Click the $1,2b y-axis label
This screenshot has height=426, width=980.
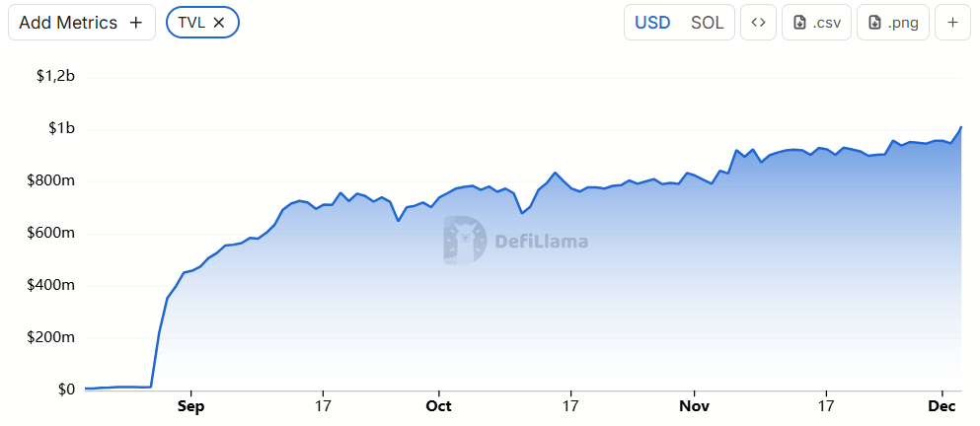(55, 77)
